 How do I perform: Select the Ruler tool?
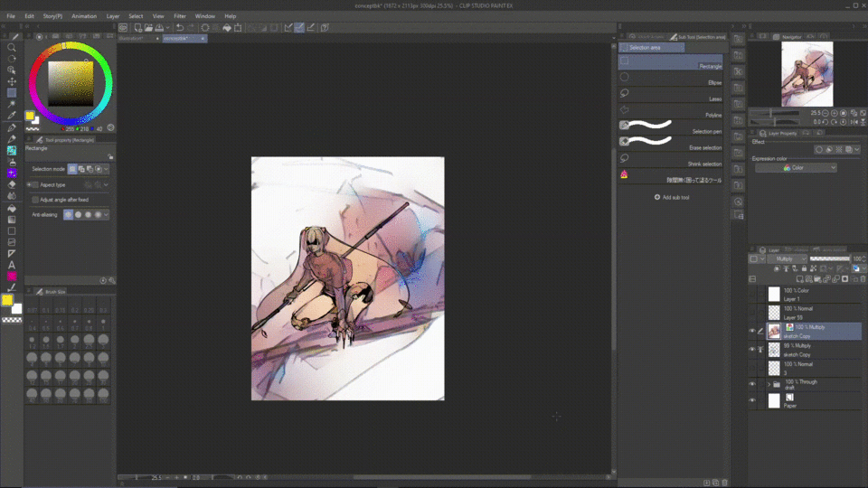click(x=12, y=253)
